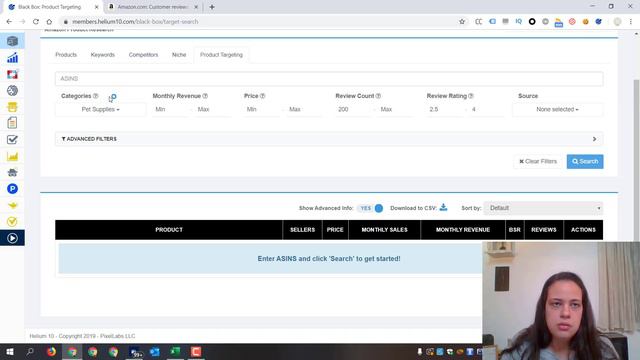Viewport: 640px width, 360px height.
Task: Open Windows Start menu
Action: [10, 351]
